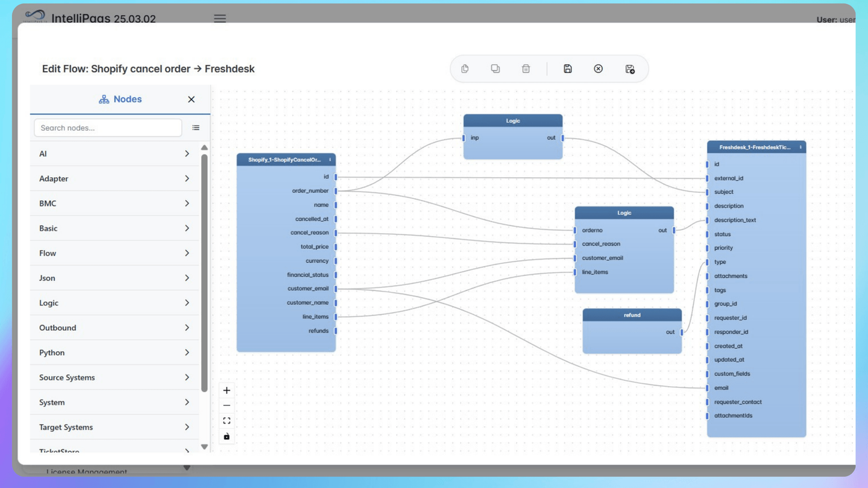This screenshot has width=868, height=488.
Task: Click the Shopify line_items output port
Action: (336, 317)
